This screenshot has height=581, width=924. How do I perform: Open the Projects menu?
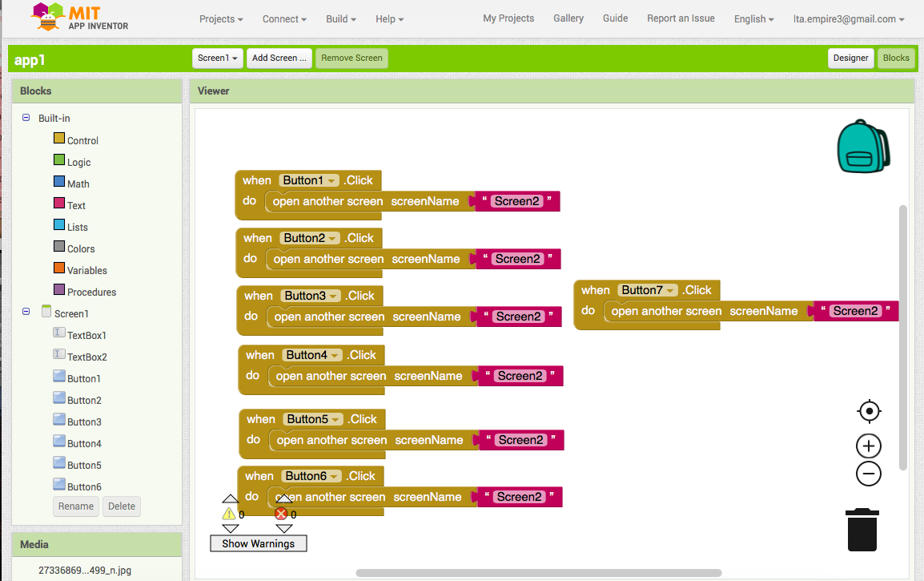click(221, 19)
